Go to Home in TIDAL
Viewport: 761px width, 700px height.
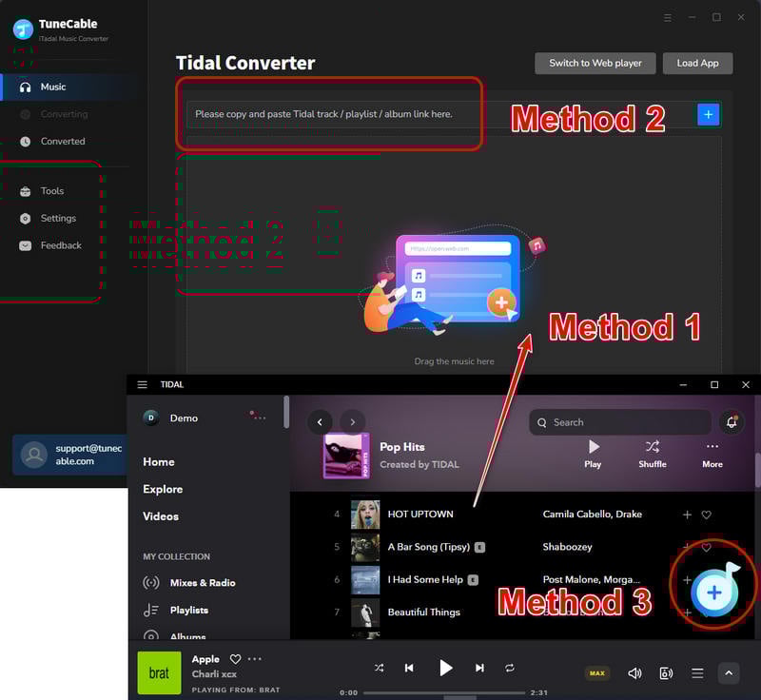click(159, 462)
